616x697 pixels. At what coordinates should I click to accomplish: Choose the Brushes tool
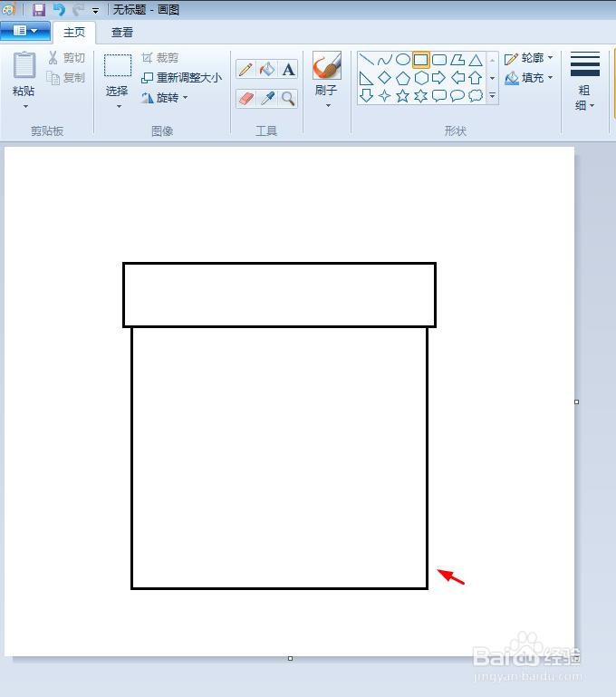tap(327, 65)
